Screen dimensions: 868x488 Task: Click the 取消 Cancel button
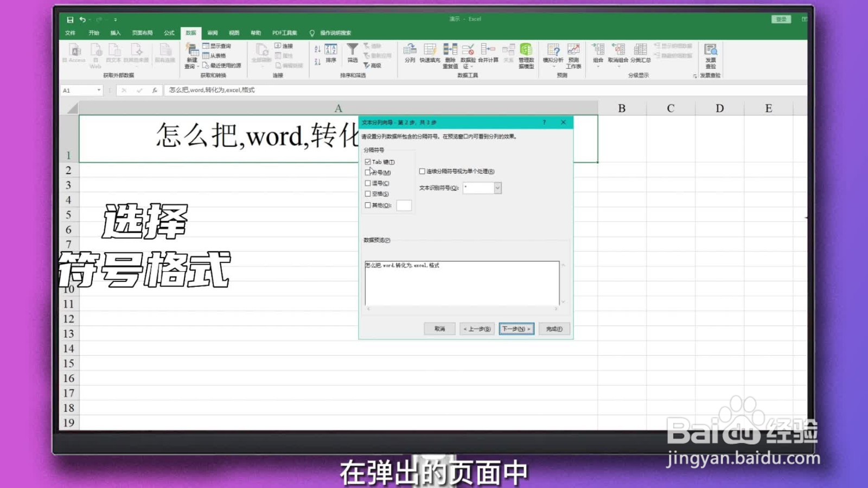[x=440, y=329]
